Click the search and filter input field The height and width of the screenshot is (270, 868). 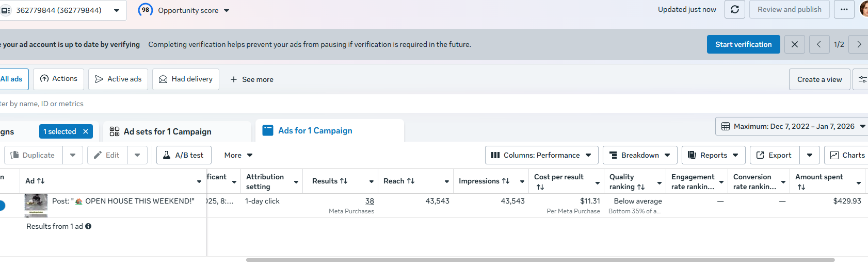(155, 104)
